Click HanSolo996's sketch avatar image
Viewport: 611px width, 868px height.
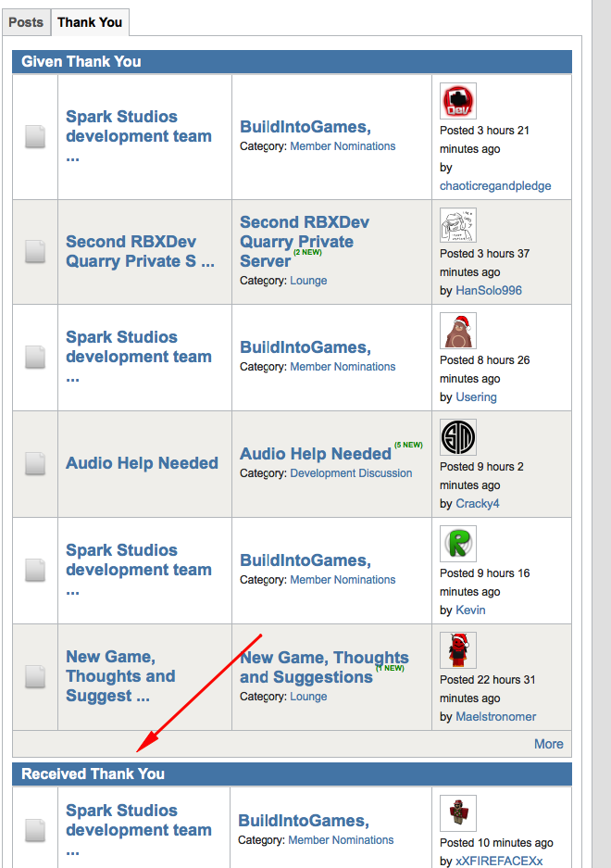[x=457, y=225]
